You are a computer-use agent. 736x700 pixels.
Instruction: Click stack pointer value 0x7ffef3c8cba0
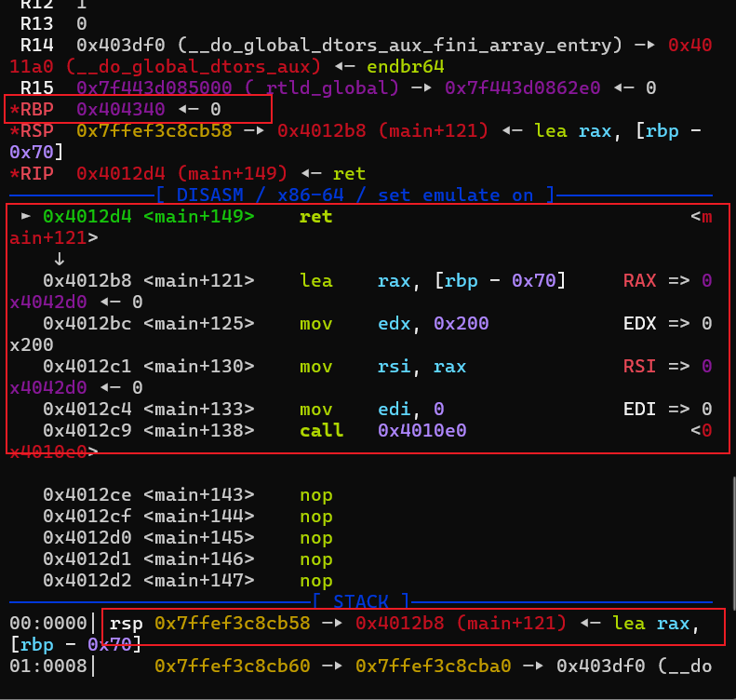click(x=433, y=666)
